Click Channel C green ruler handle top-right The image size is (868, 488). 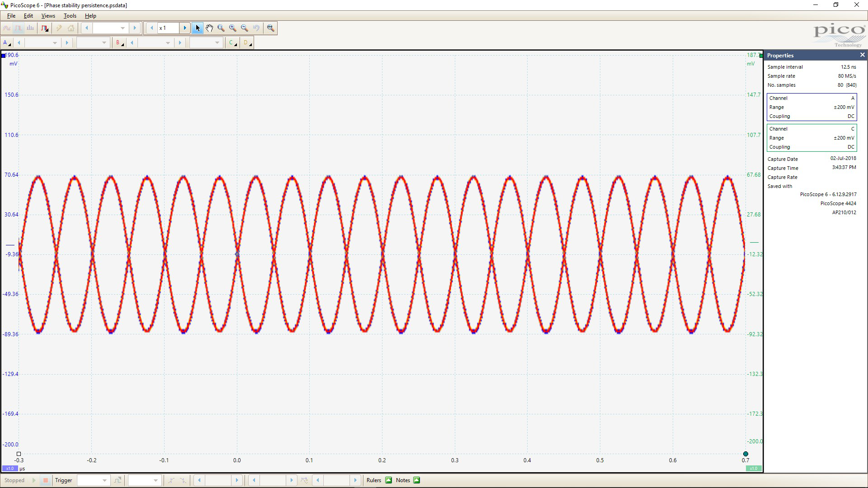tap(761, 56)
